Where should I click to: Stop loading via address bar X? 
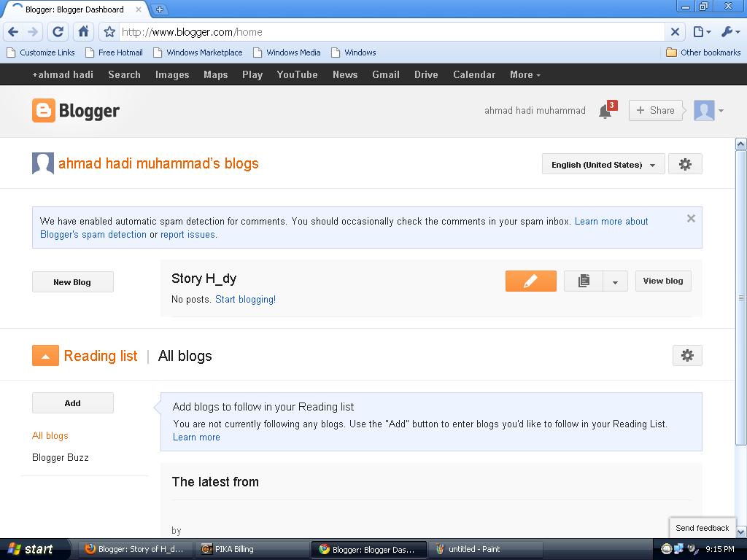(675, 32)
